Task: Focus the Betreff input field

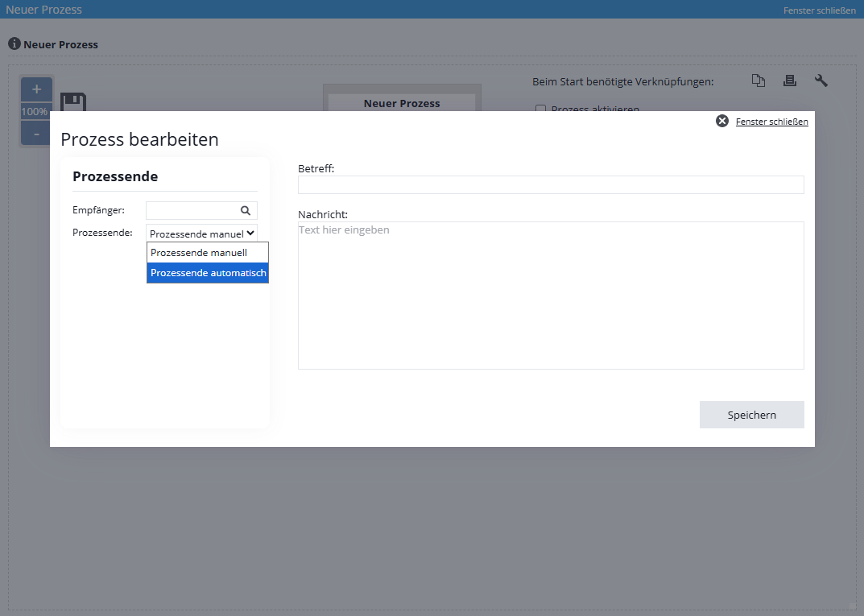Action: coord(550,184)
